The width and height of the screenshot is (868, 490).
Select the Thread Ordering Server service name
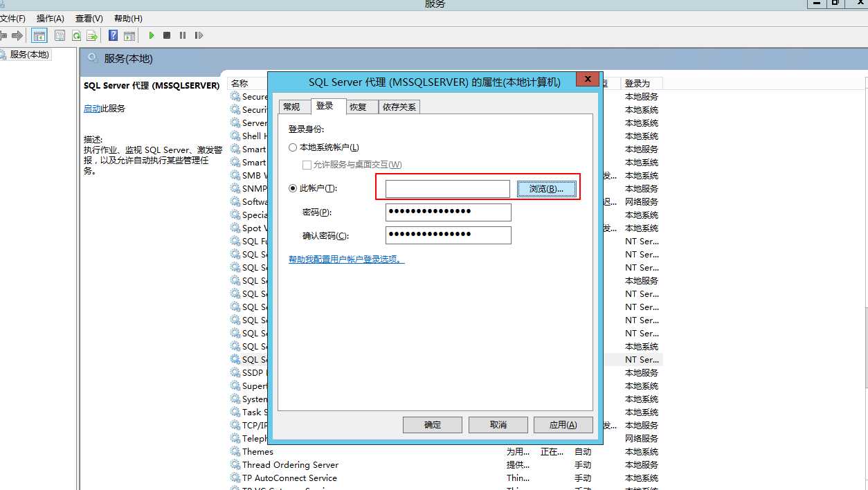coord(291,465)
